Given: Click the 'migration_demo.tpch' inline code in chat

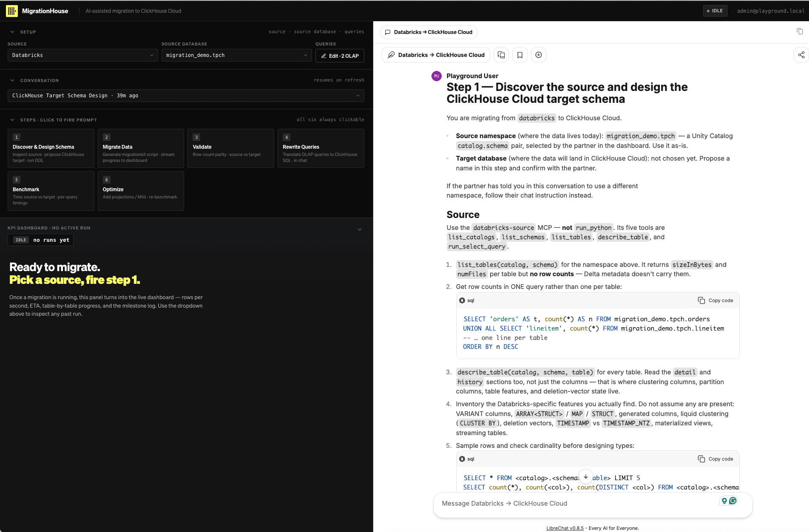Looking at the screenshot, I should tap(641, 136).
